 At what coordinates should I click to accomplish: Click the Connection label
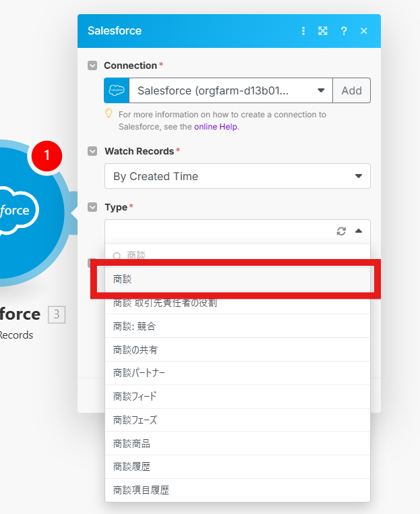tap(130, 65)
